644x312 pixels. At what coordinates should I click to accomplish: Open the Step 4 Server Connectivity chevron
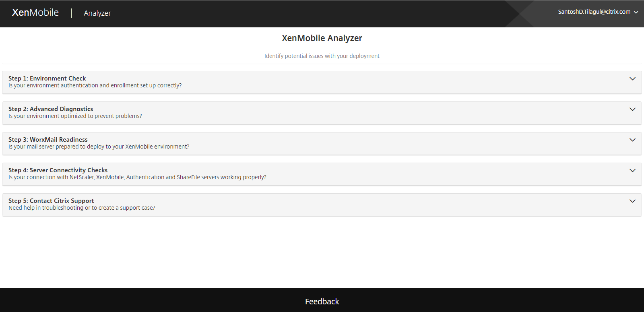632,171
